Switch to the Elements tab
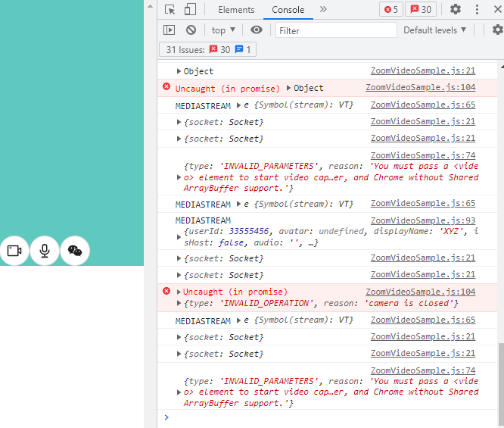The height and width of the screenshot is (428, 504). pos(236,10)
